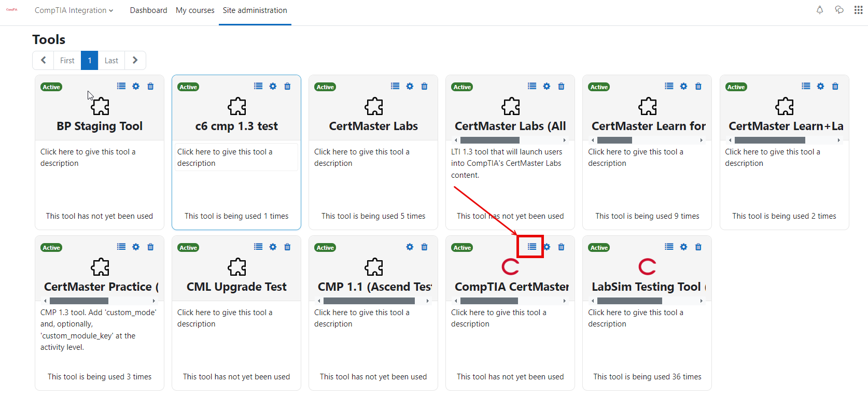View config details list on CML Upgrade Test

[258, 247]
